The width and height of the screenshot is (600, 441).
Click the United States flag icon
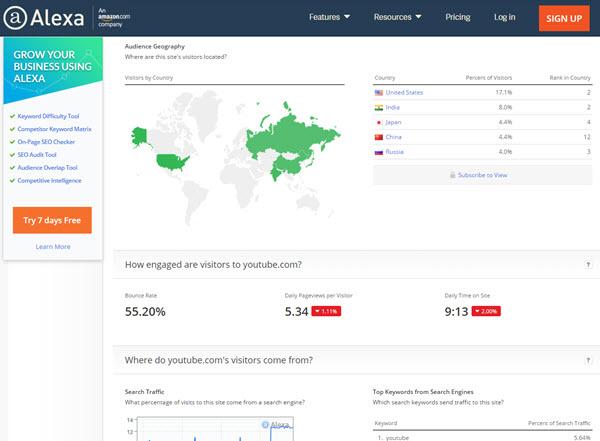tap(379, 93)
